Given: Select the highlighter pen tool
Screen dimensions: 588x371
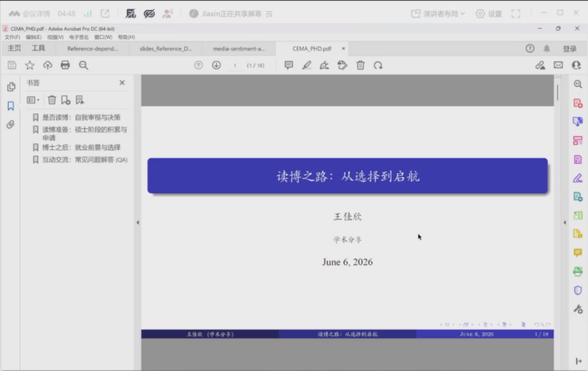Looking at the screenshot, I should pos(307,65).
